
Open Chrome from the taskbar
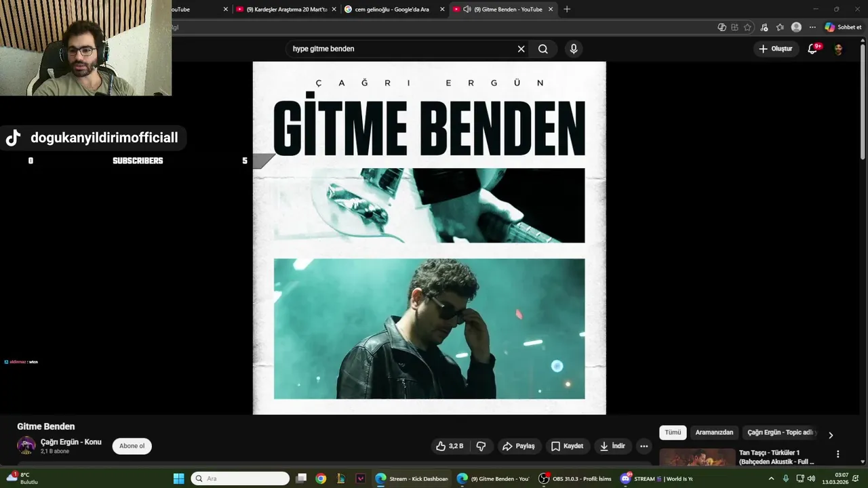(321, 479)
